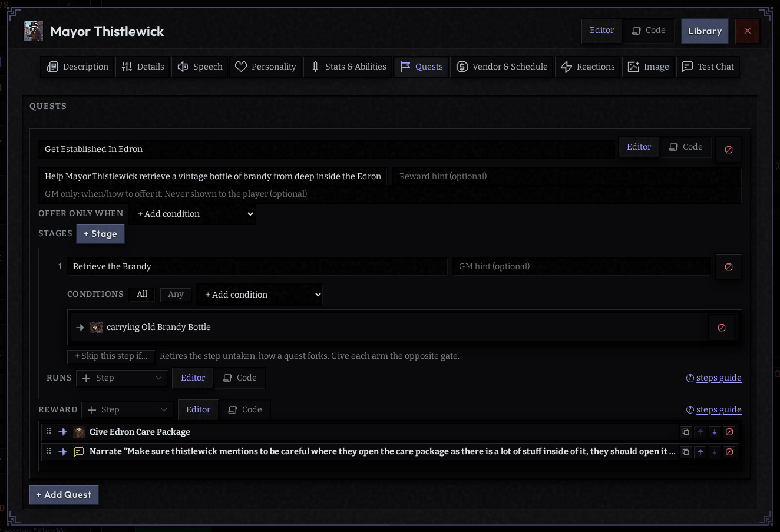Switch RUNS section to Code view
Screen dimensions: 780x532
click(239, 378)
